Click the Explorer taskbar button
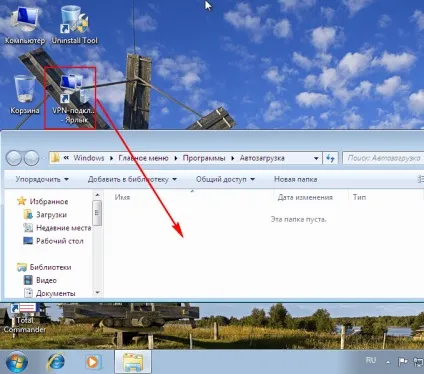 (133, 362)
